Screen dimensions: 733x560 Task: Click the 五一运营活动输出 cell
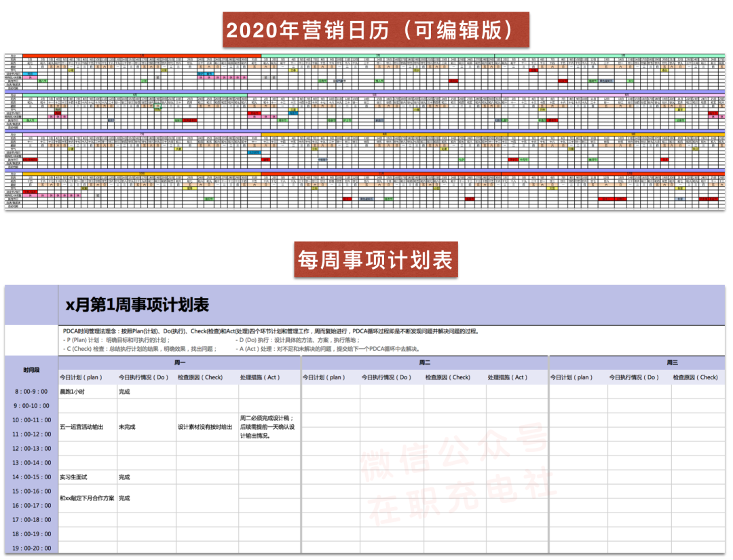coord(81,427)
